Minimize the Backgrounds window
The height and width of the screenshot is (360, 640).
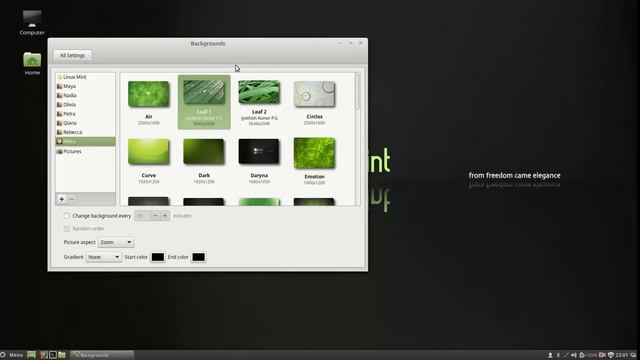coord(340,43)
